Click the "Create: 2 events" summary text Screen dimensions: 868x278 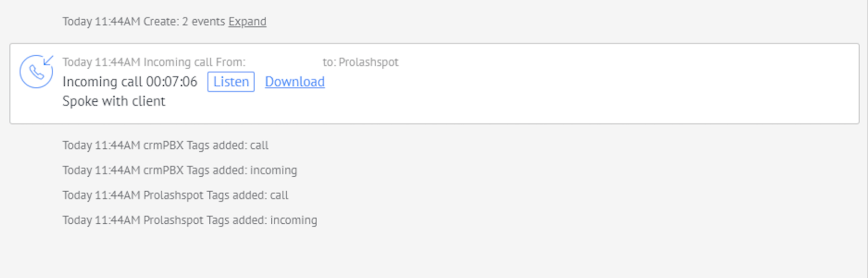tap(184, 22)
